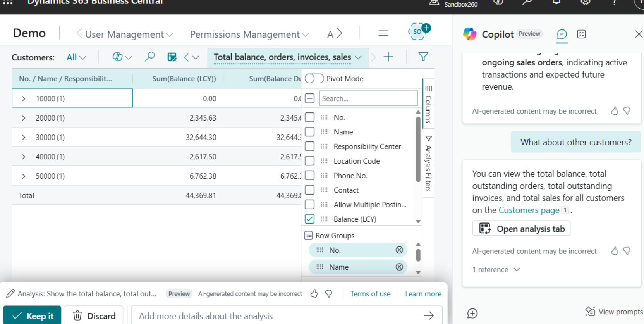Viewport: 644px width, 324px height.
Task: Expand the 30000 (1) row group
Action: tap(24, 138)
